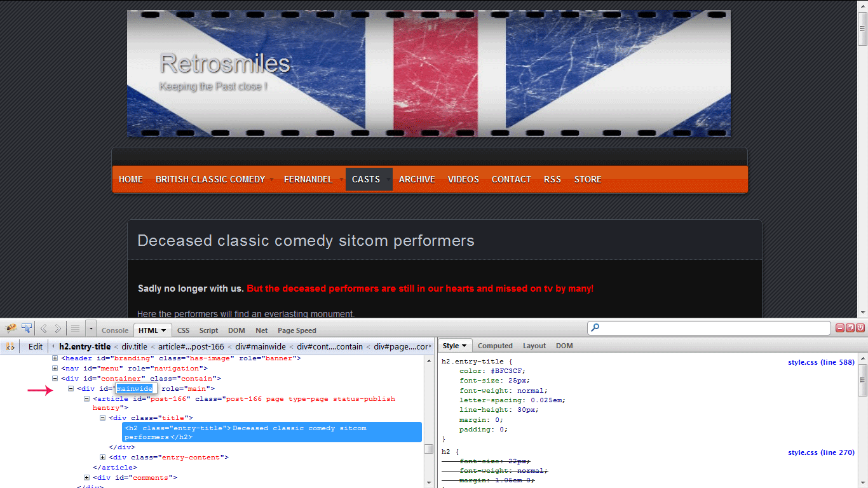Click the Firebug bug logo icon

(x=11, y=329)
